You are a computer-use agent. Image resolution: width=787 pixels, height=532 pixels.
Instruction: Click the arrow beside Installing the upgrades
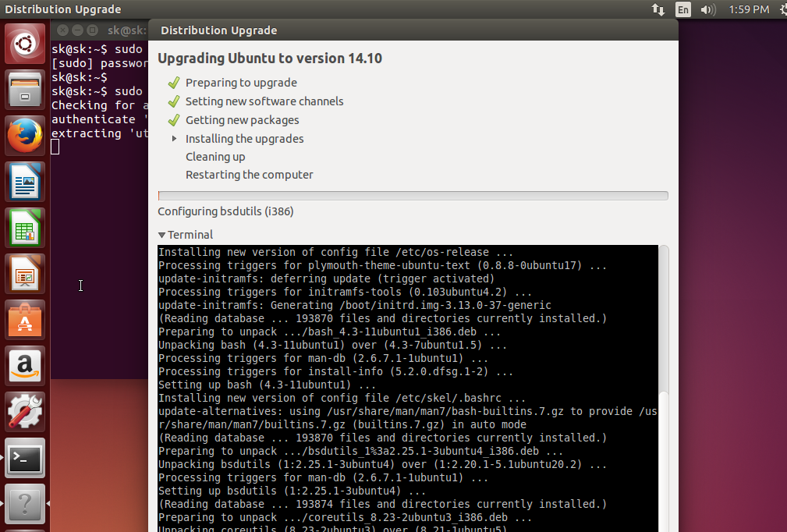click(x=174, y=139)
